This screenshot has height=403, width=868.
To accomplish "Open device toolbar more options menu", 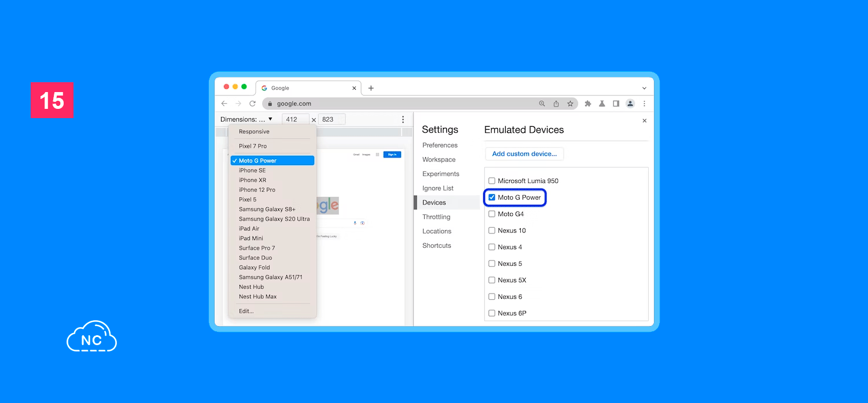I will click(403, 119).
